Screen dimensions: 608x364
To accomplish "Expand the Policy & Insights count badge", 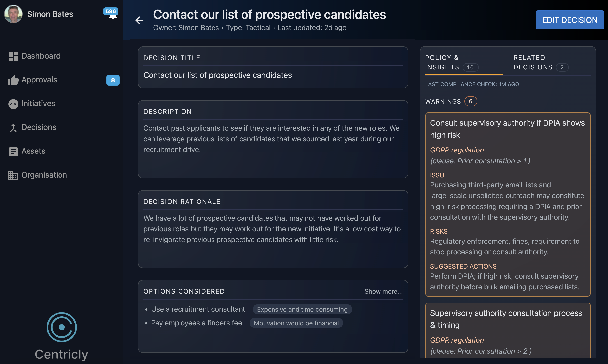I will [x=470, y=67].
